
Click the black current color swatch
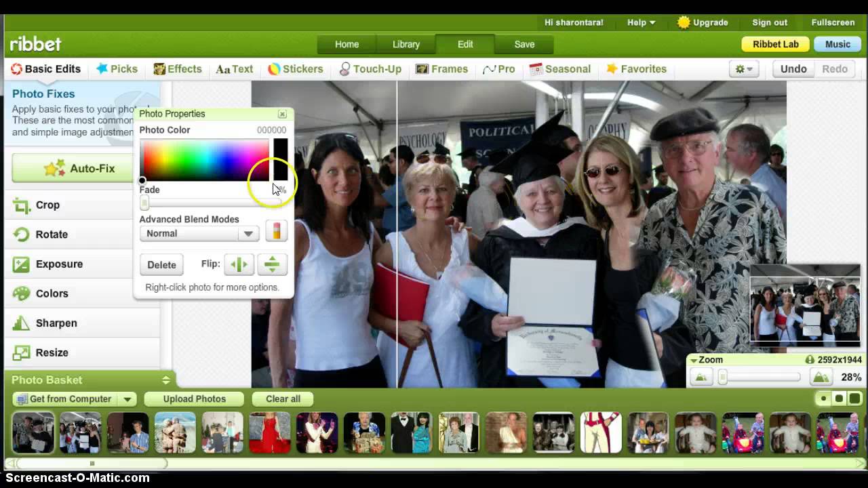click(281, 160)
